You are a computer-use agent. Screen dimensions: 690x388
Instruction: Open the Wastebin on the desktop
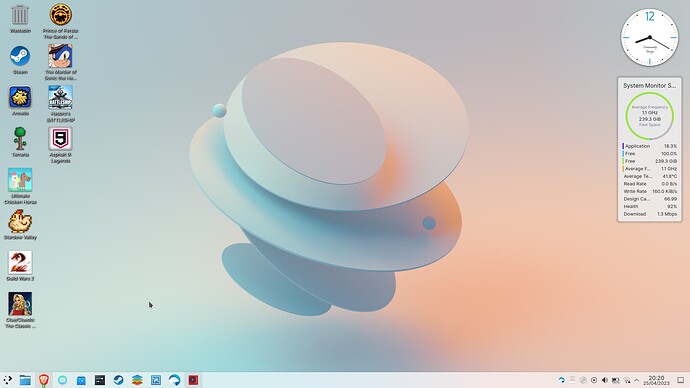coord(20,19)
